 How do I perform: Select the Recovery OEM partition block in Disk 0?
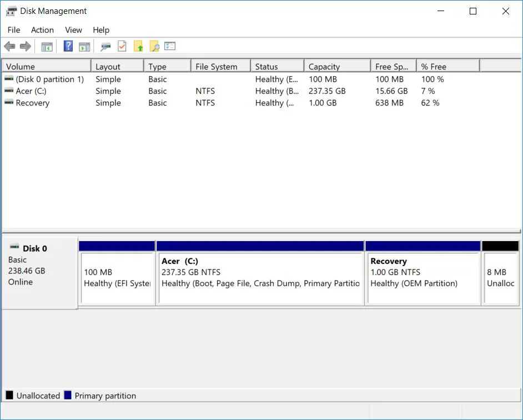point(423,273)
